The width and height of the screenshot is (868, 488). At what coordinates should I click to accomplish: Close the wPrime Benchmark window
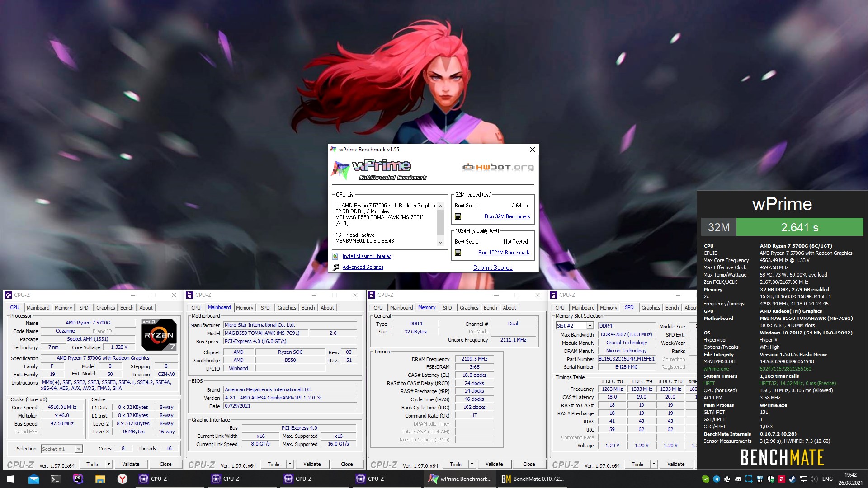tap(532, 150)
